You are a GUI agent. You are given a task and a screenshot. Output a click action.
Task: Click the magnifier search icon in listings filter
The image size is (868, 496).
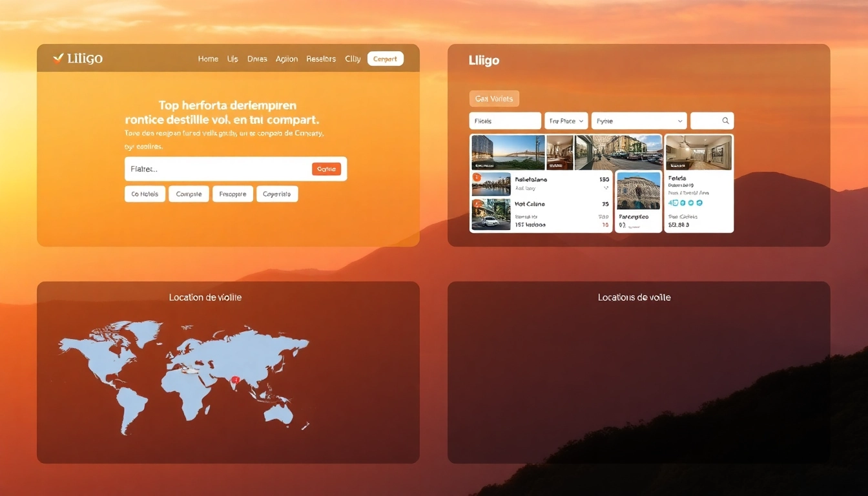[x=726, y=121]
